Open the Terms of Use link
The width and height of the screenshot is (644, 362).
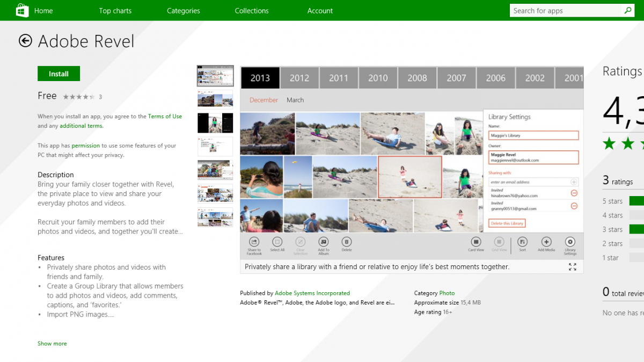click(x=165, y=116)
